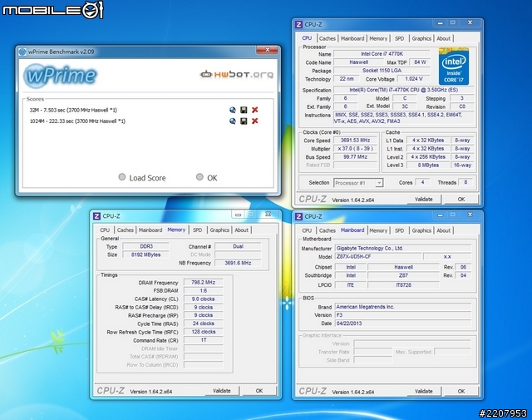This screenshot has height=420, width=532.
Task: Click the Command Rate 1T value
Action: point(203,340)
